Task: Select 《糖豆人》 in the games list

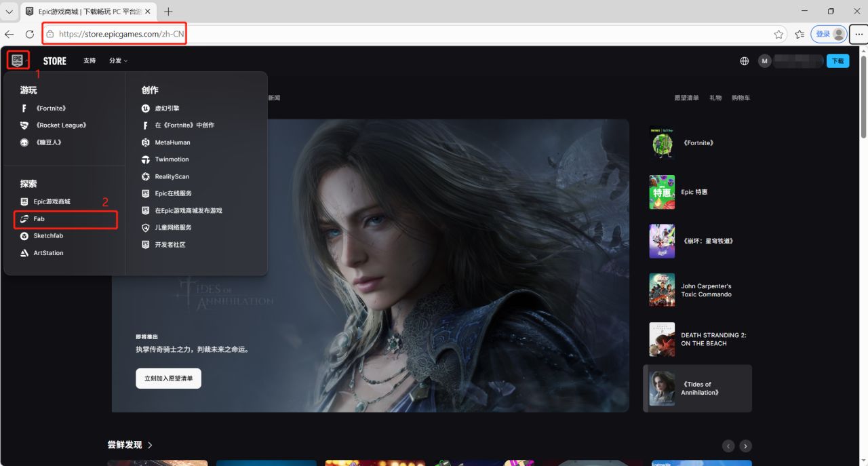Action: (x=41, y=142)
